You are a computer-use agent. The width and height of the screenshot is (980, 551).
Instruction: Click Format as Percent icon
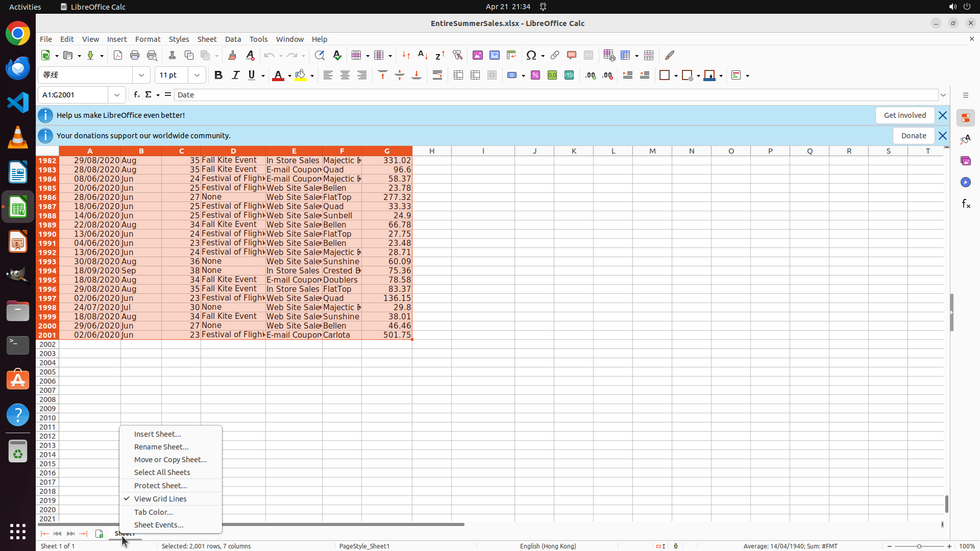(535, 76)
